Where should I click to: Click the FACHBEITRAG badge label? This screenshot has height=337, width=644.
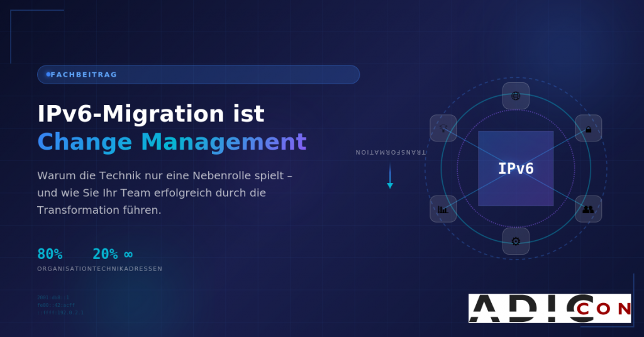(x=84, y=75)
